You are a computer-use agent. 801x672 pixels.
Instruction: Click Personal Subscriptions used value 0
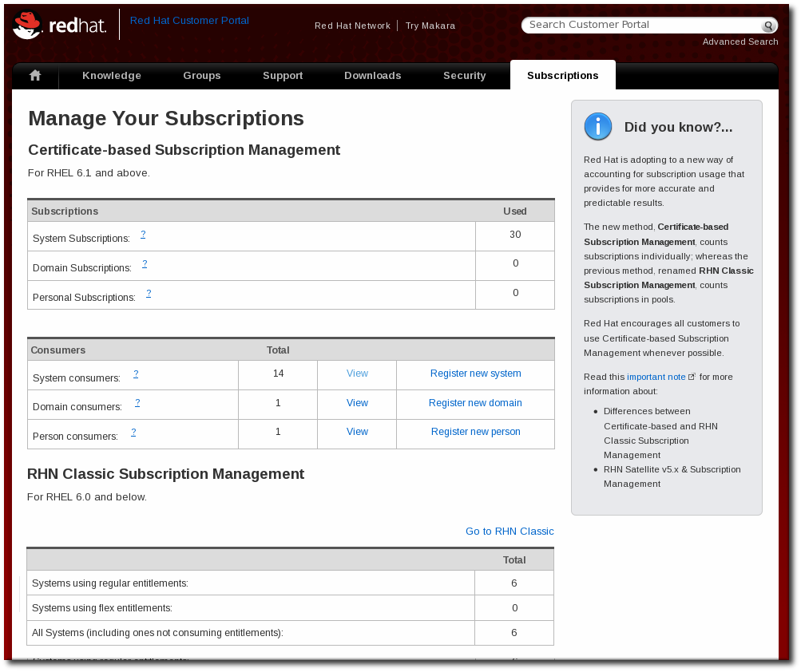515,293
